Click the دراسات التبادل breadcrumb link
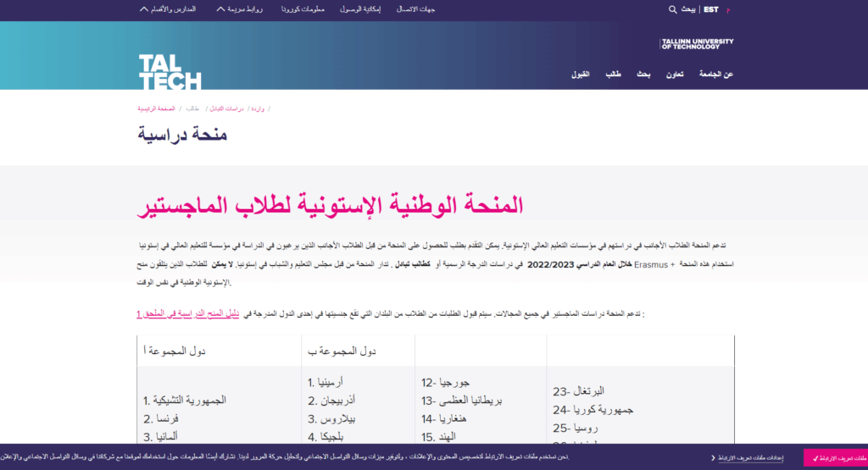 point(227,109)
